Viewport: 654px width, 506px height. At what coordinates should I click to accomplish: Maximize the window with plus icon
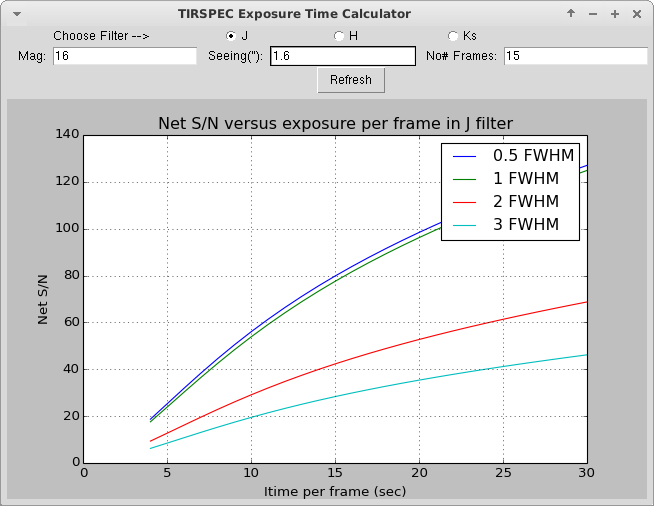tap(615, 14)
